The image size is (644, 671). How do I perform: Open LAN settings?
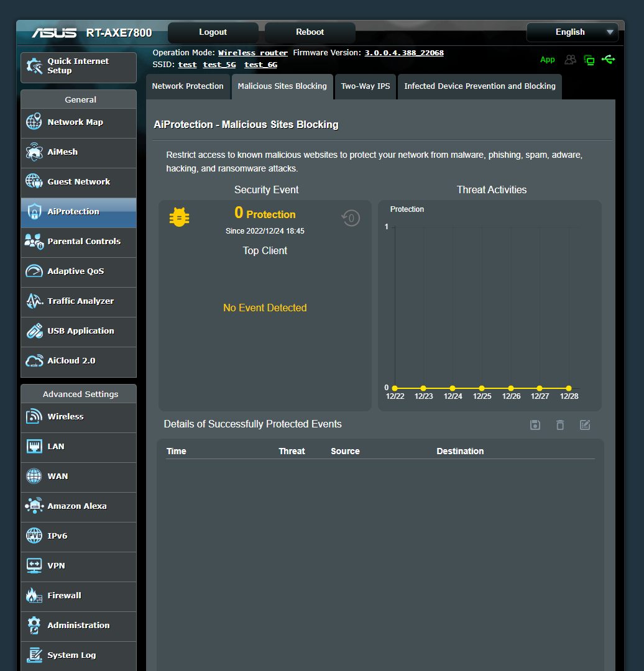pos(78,447)
